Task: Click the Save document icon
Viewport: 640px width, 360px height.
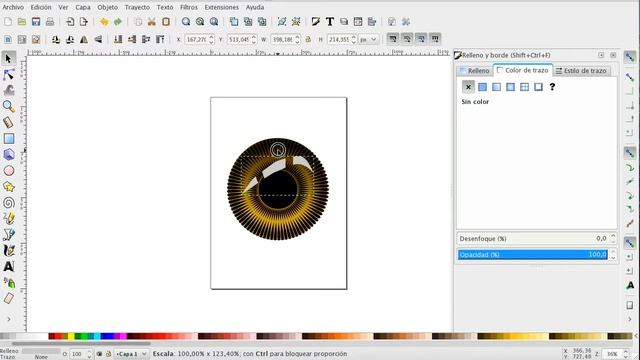Action: pos(36,22)
